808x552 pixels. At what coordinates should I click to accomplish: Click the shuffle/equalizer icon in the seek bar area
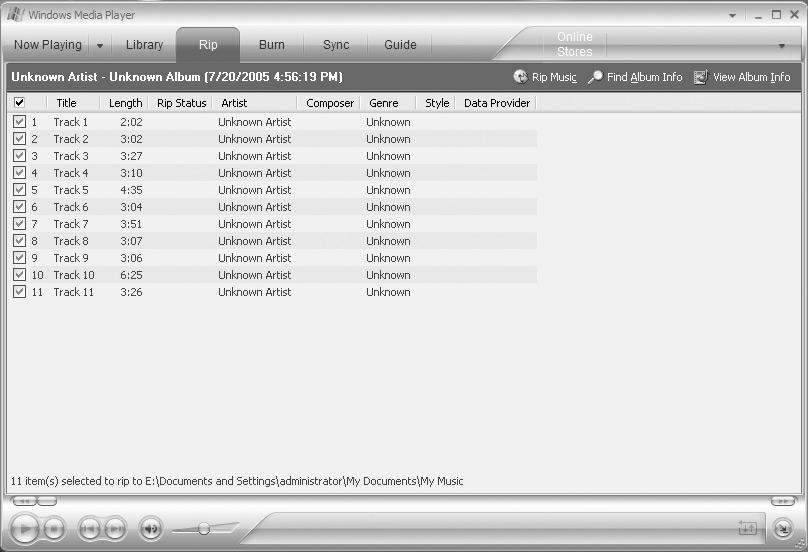pos(747,528)
